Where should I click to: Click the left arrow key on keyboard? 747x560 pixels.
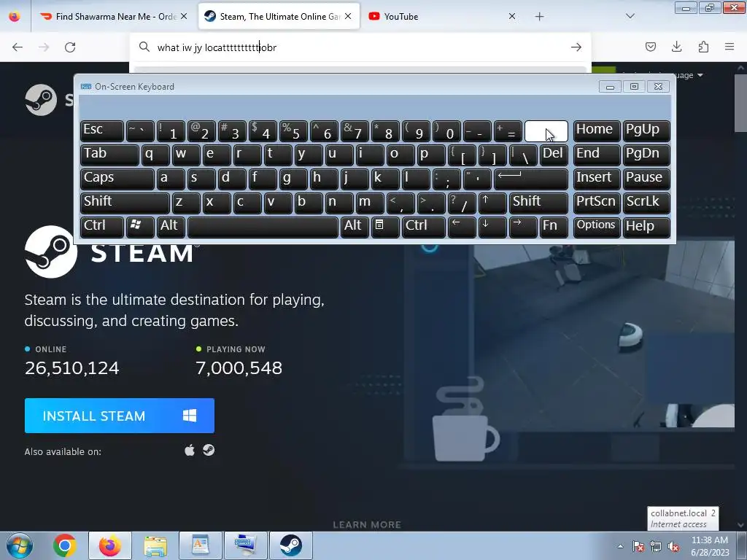click(462, 227)
